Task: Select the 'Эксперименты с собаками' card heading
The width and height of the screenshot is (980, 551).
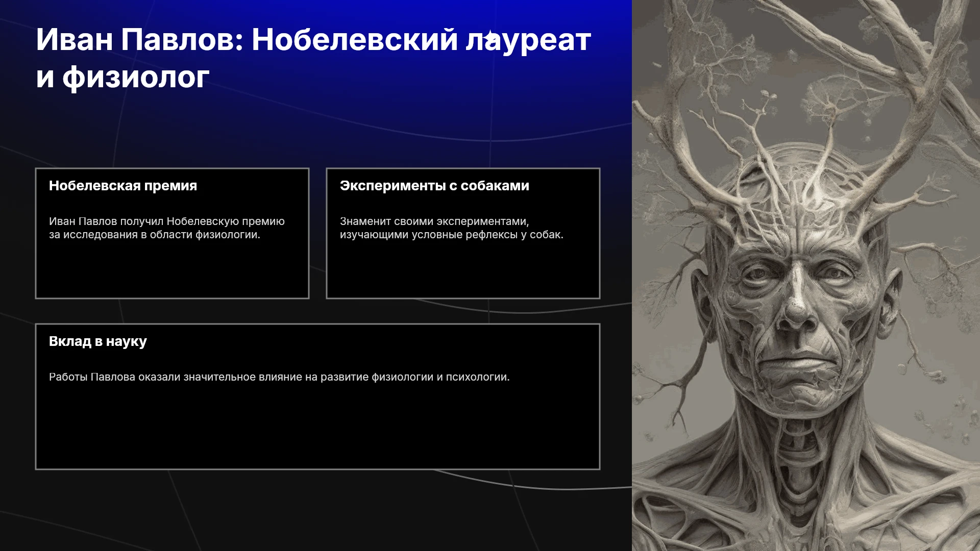Action: pos(434,186)
